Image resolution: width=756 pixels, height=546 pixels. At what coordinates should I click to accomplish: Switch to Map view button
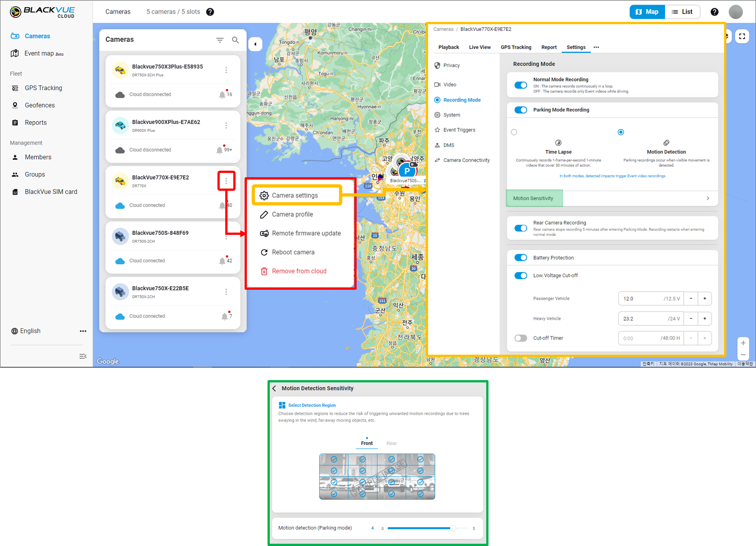647,12
